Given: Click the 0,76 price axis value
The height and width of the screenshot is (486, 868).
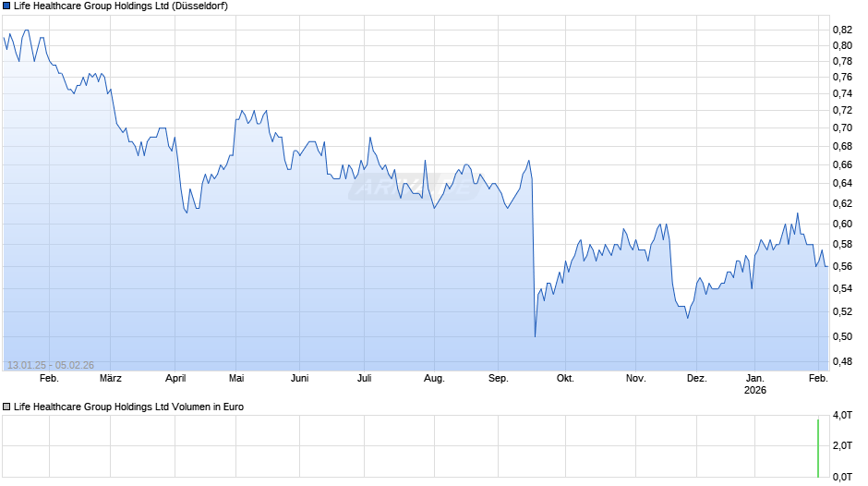Looking at the screenshot, I should pyautogui.click(x=842, y=77).
